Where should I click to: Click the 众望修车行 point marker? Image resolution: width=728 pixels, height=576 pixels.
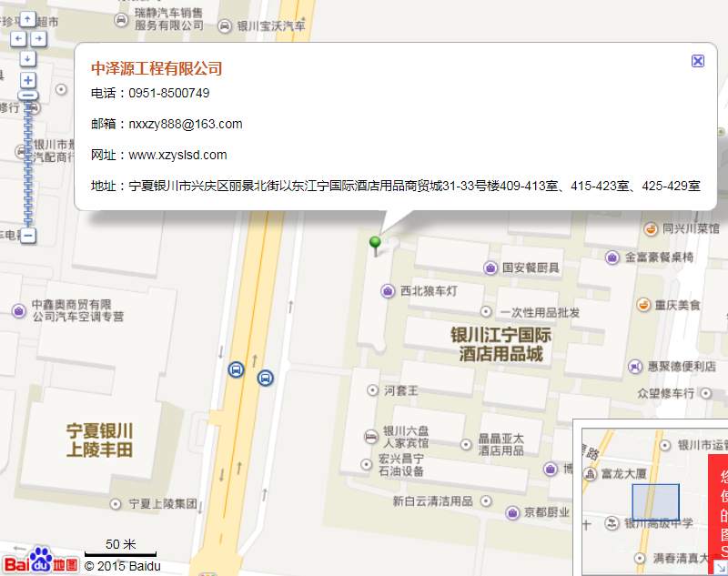tap(706, 394)
